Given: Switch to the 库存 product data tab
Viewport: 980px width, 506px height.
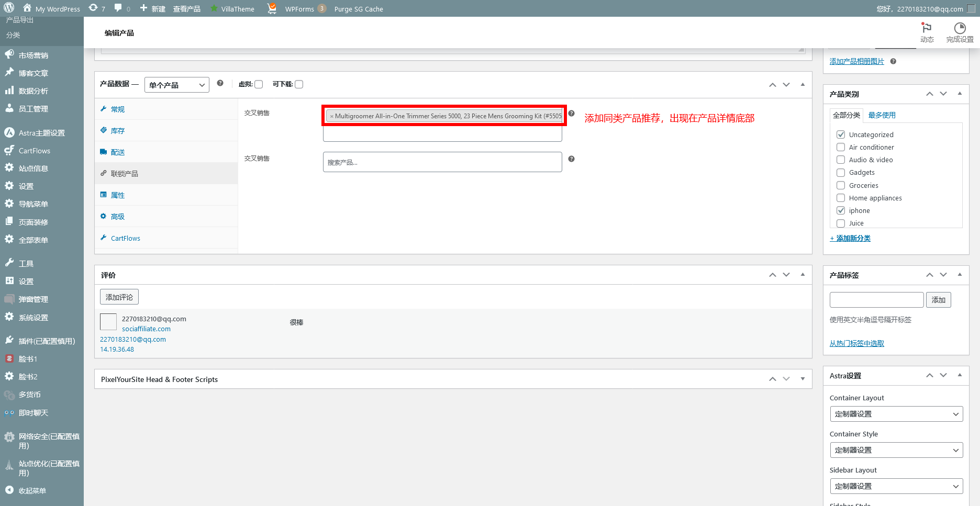Looking at the screenshot, I should coord(166,130).
